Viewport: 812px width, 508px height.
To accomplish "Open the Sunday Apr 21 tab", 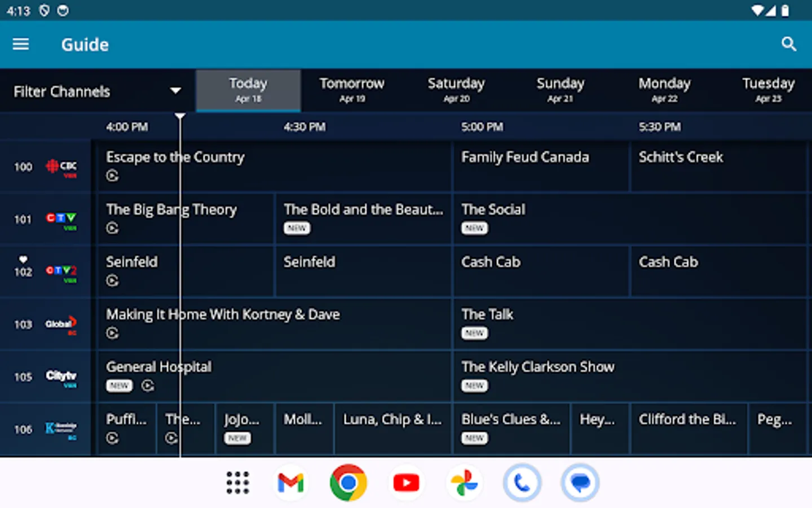I will point(561,90).
